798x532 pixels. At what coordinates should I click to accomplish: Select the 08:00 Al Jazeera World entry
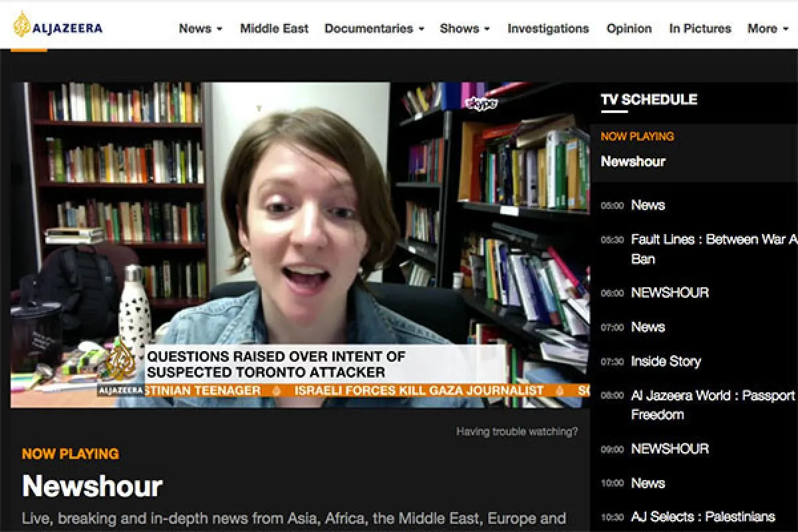click(712, 396)
